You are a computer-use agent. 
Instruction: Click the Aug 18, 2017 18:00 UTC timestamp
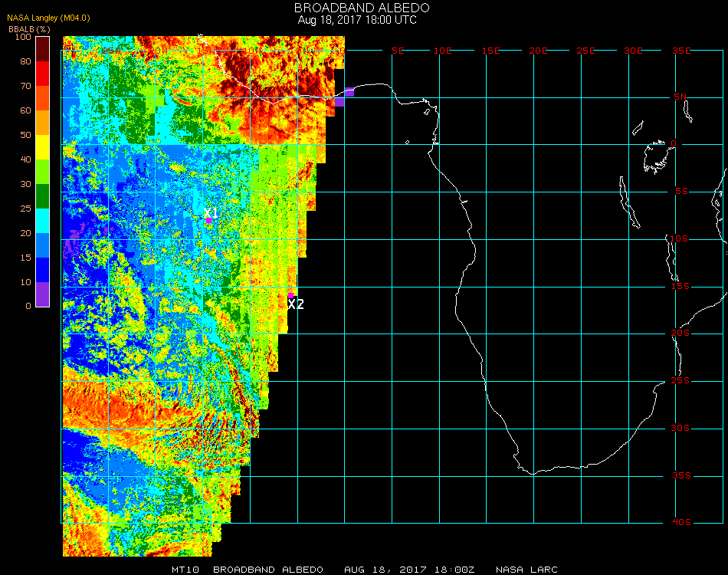[x=357, y=20]
